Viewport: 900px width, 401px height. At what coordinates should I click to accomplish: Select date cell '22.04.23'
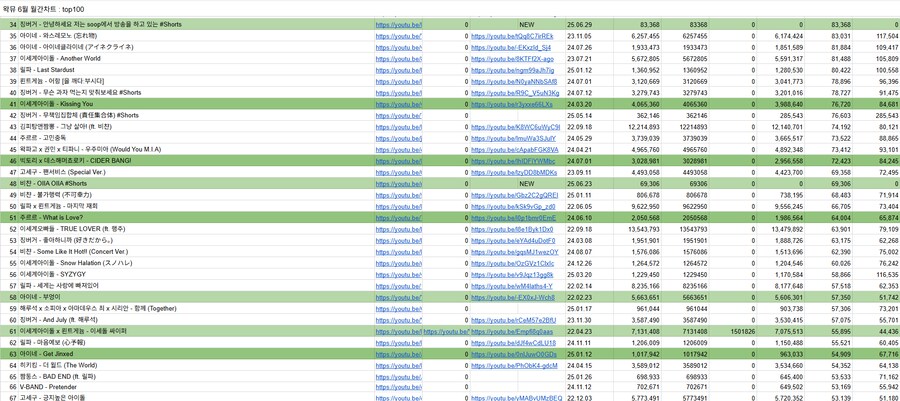(589, 331)
